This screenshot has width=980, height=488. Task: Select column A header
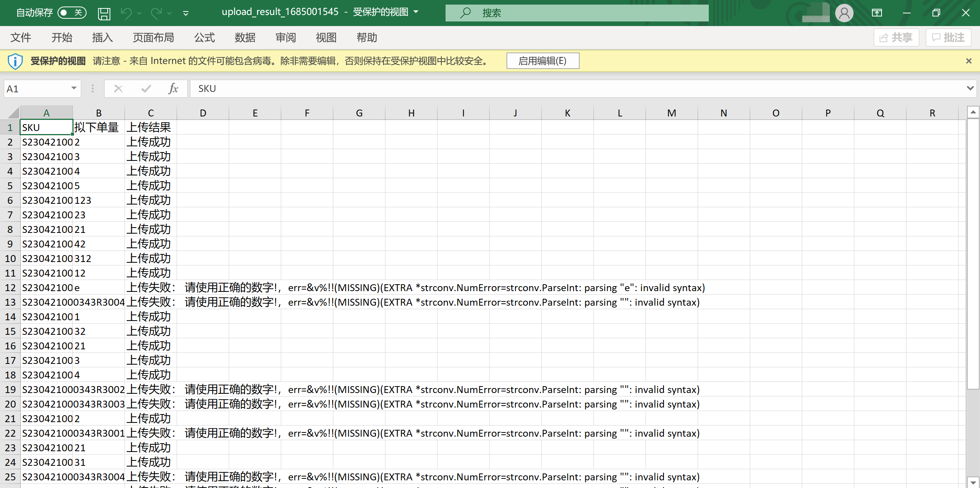click(x=46, y=113)
